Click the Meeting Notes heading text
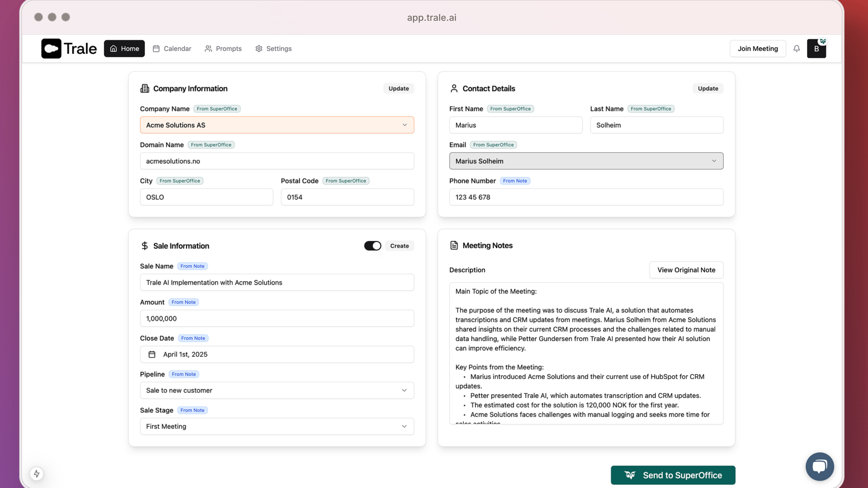The image size is (868, 488). click(x=488, y=246)
